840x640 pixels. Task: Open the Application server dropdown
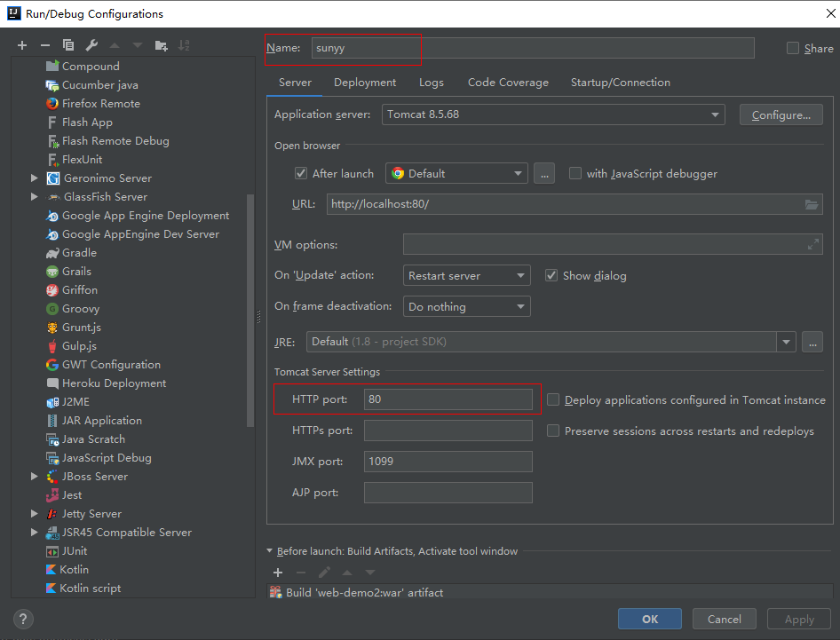pos(554,115)
